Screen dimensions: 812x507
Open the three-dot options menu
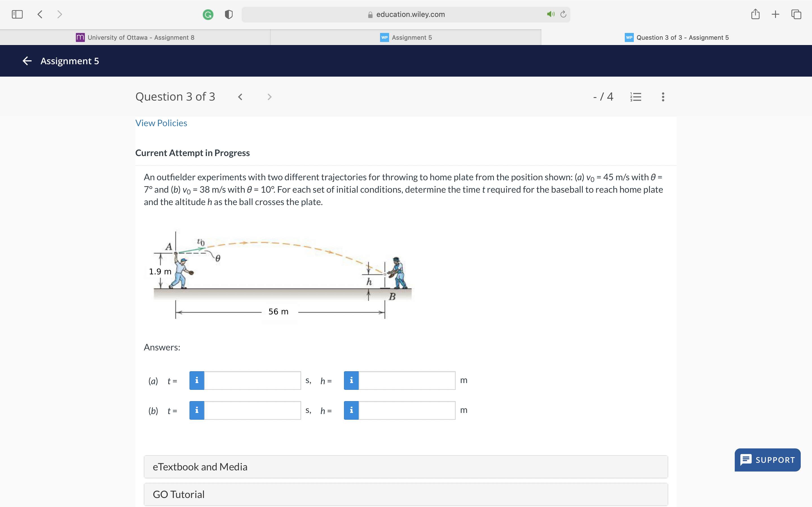[663, 97]
